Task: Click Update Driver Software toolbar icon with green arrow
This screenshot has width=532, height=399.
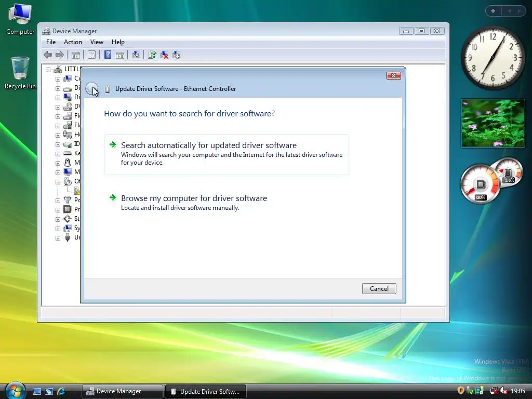Action: (x=152, y=55)
